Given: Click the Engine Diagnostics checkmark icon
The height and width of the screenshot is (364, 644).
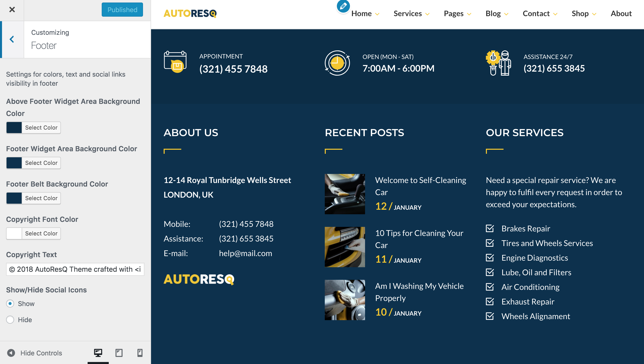Looking at the screenshot, I should [x=490, y=258].
